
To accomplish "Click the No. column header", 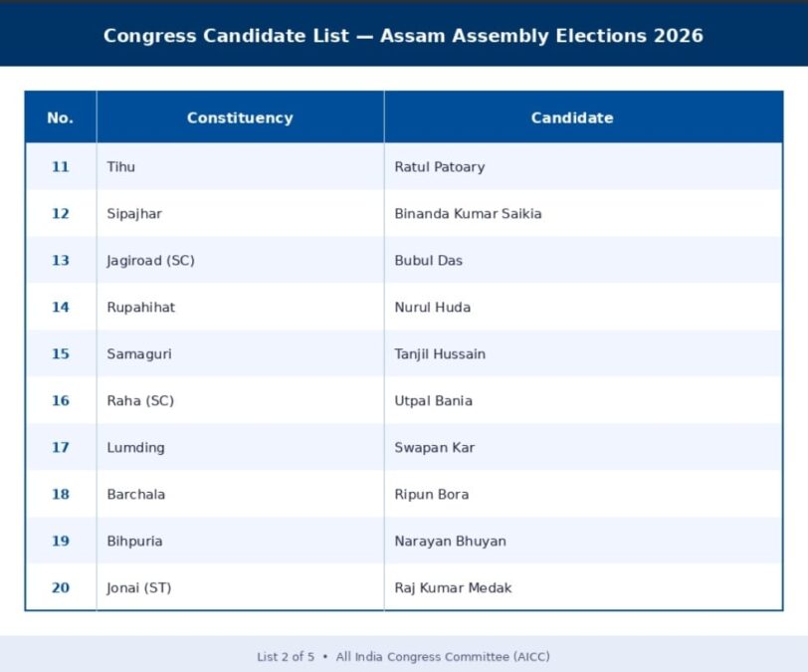I will coord(61,117).
